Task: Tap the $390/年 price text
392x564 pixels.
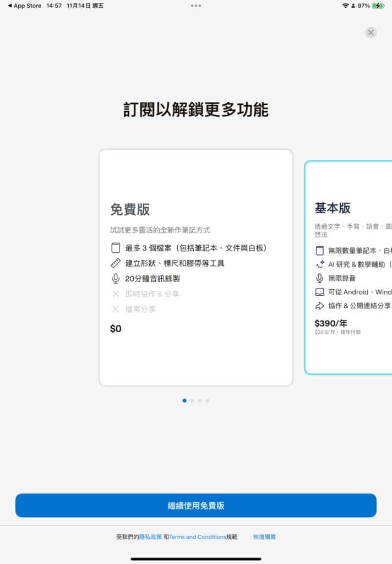Action: point(331,323)
